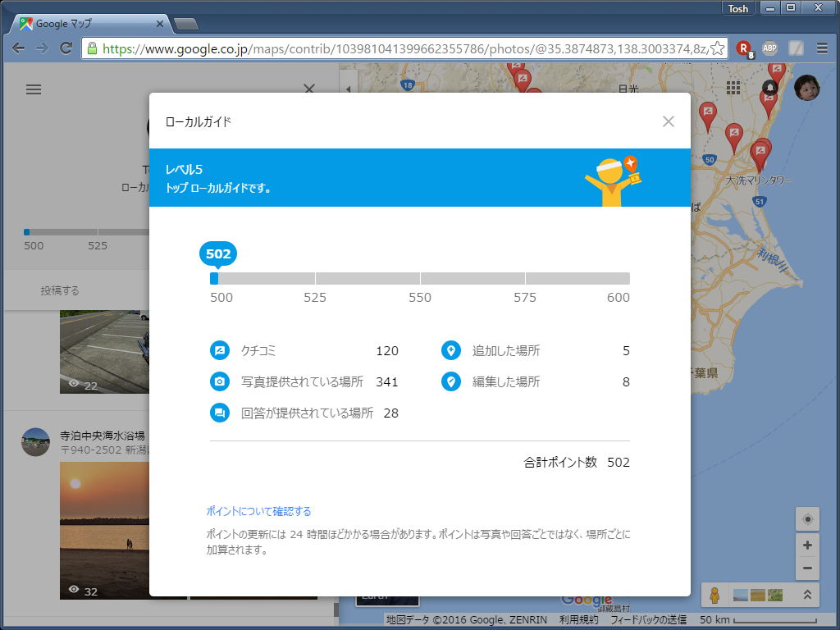Go back with browser back arrow

tap(18, 48)
